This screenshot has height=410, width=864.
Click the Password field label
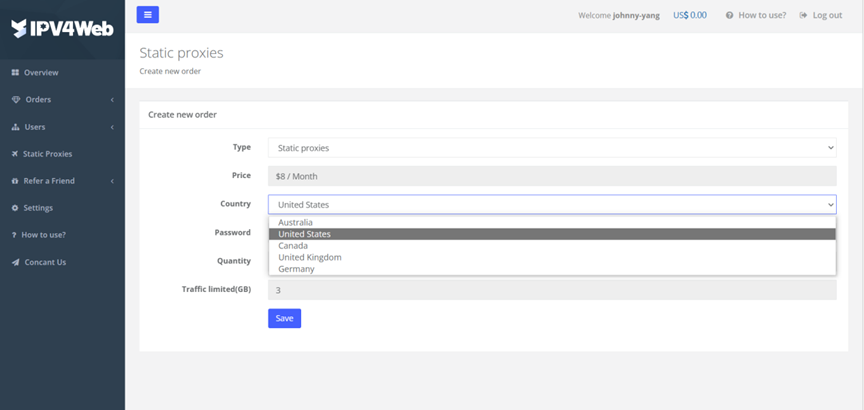click(x=233, y=232)
